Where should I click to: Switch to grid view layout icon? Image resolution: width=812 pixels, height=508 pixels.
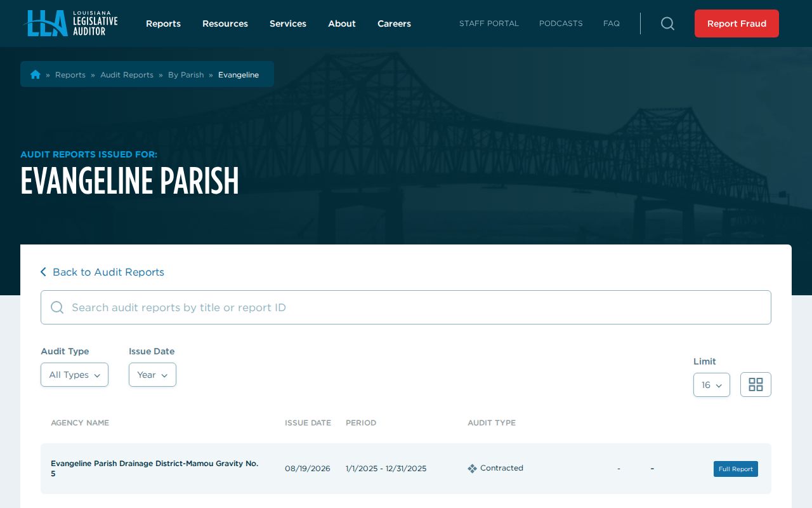(756, 384)
